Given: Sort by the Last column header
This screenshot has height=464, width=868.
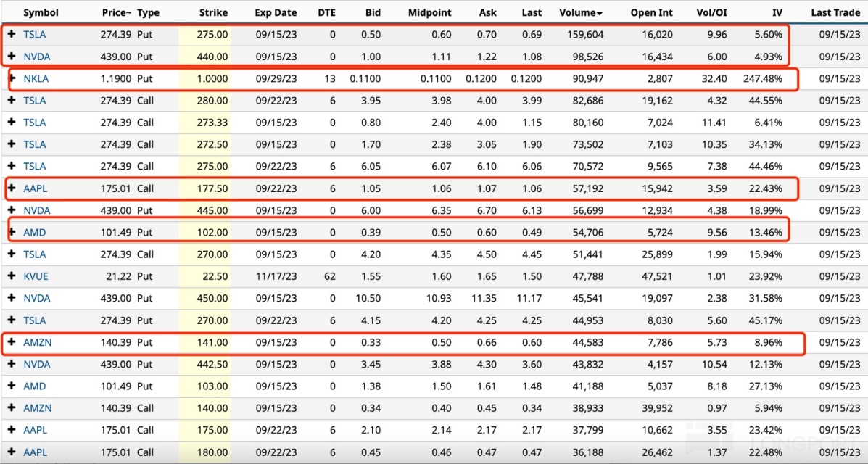Looking at the screenshot, I should coord(532,12).
